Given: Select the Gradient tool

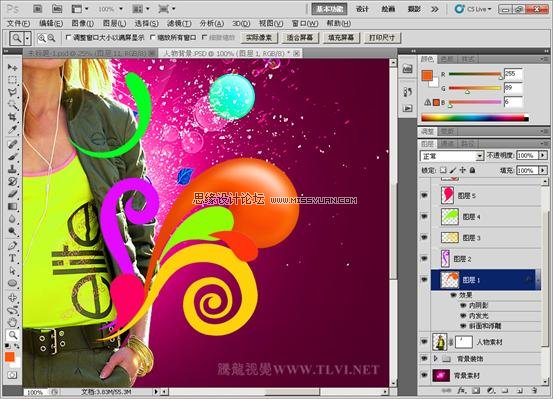Looking at the screenshot, I should tap(12, 206).
